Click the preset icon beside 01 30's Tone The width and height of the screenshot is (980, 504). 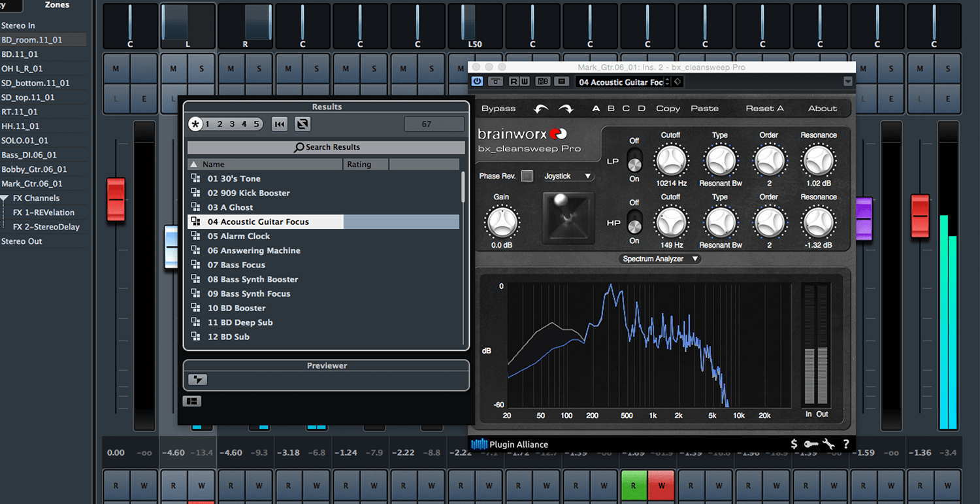pyautogui.click(x=195, y=178)
